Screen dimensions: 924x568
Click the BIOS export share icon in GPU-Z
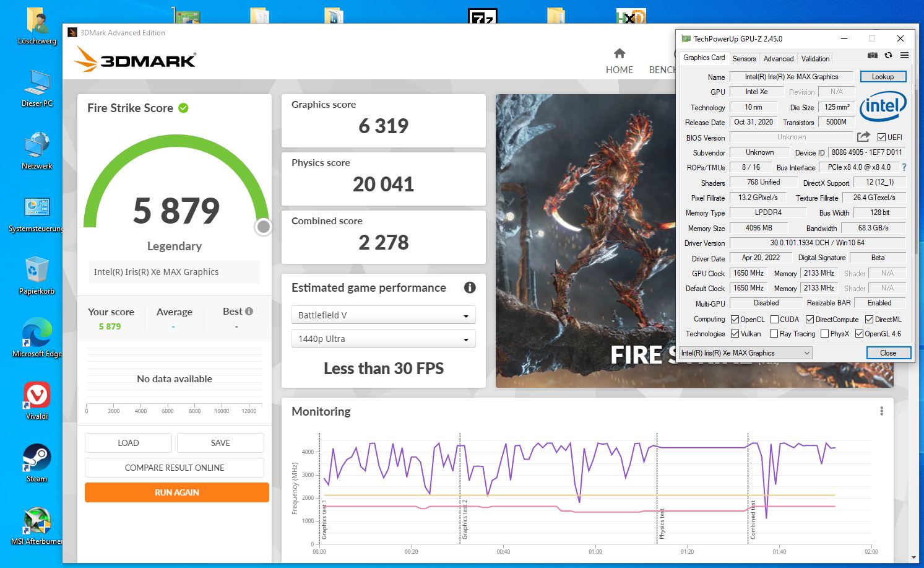[x=863, y=137]
